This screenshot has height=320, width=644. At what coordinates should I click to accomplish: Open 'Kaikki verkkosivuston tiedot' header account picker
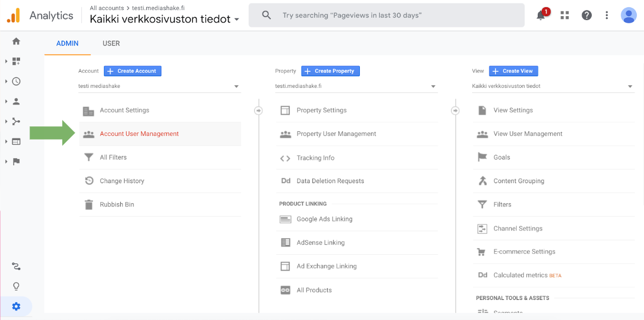pos(165,19)
